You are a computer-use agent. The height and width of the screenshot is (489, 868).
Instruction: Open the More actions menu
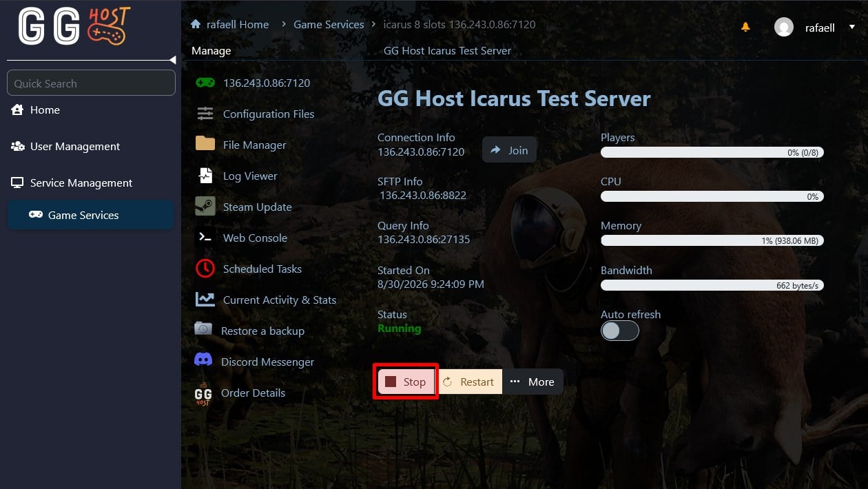pos(533,382)
